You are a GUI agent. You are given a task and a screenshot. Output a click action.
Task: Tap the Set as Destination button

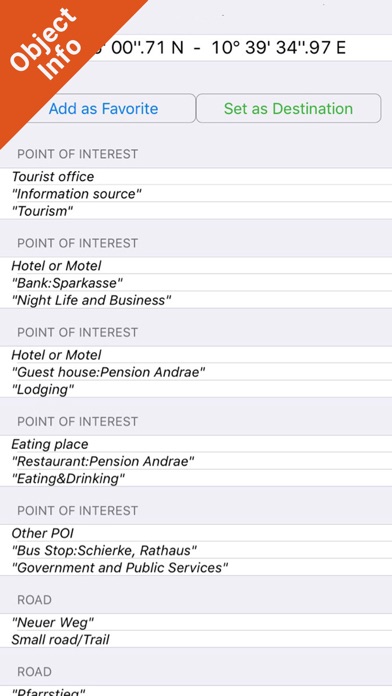[288, 108]
